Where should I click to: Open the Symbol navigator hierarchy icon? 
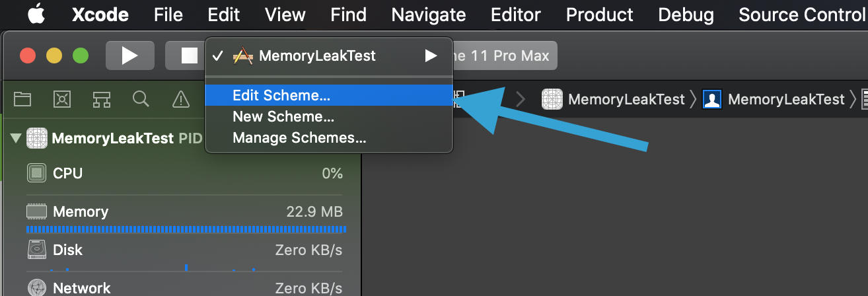point(101,99)
